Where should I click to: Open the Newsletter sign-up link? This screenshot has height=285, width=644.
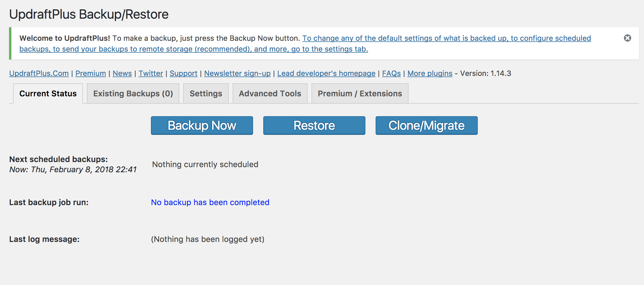pos(237,73)
